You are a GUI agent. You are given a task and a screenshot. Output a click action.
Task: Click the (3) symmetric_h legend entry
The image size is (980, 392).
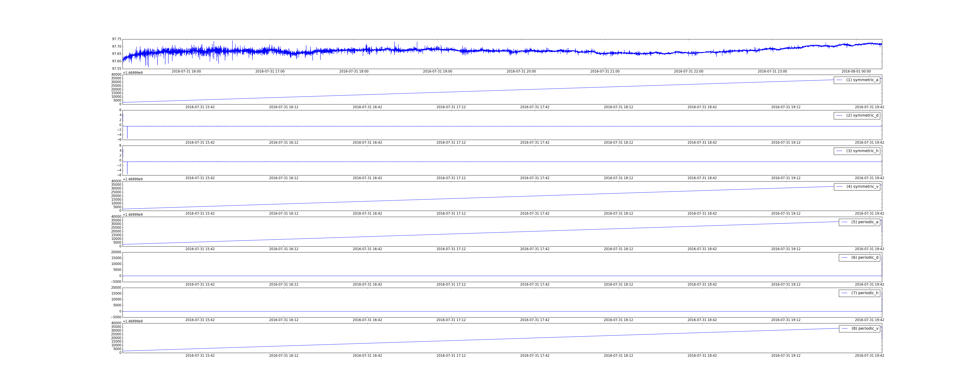click(857, 151)
